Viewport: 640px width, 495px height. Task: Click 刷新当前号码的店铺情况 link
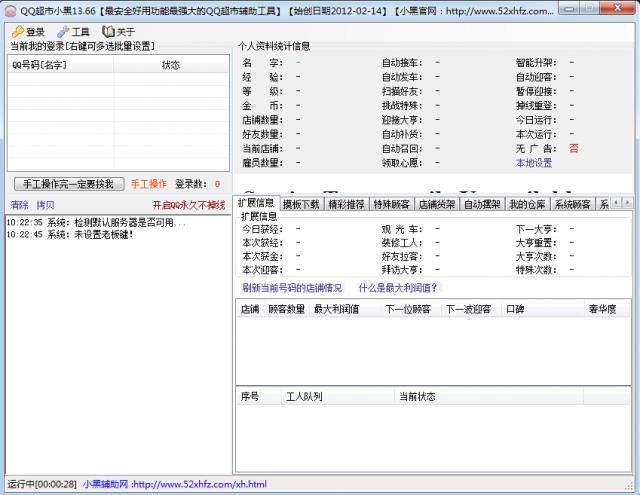pos(292,288)
